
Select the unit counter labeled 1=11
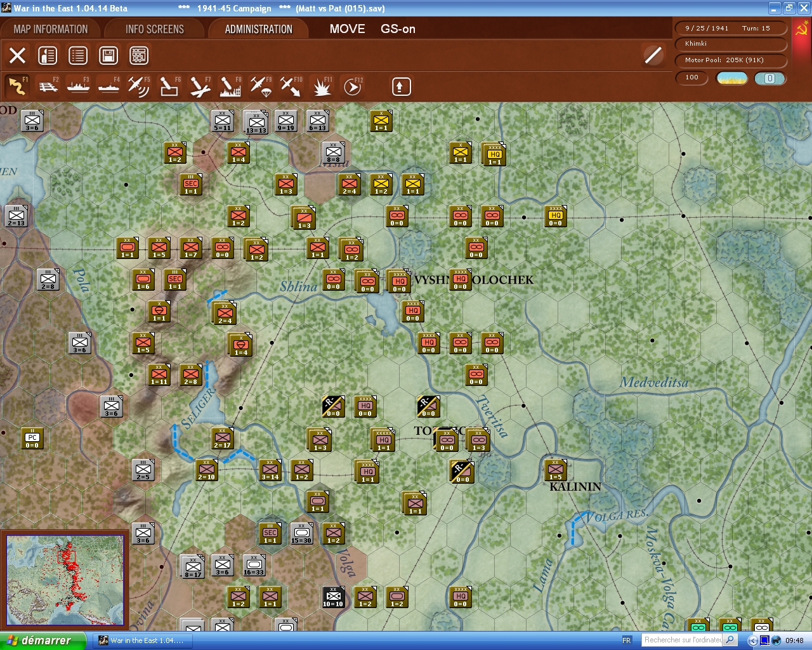[x=159, y=375]
